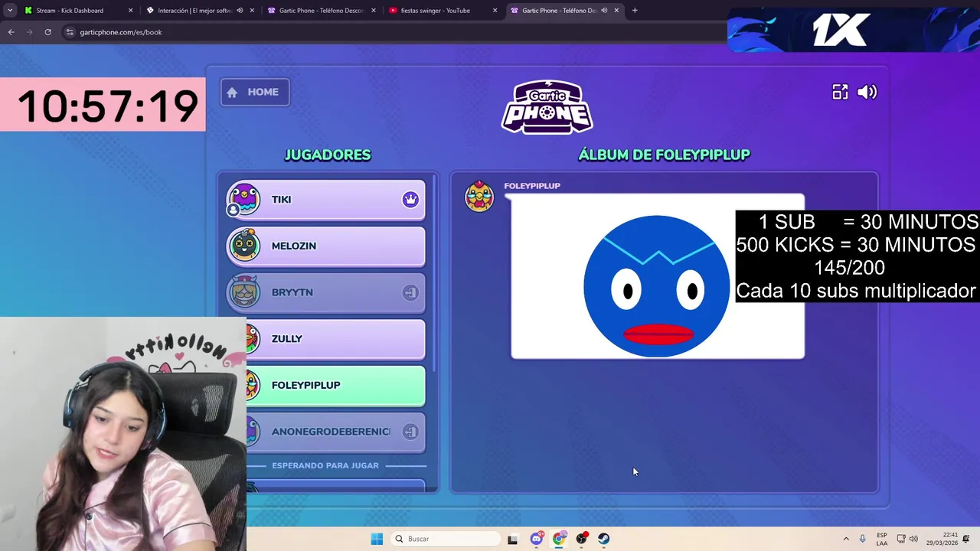Open Discord from the taskbar

point(537,539)
